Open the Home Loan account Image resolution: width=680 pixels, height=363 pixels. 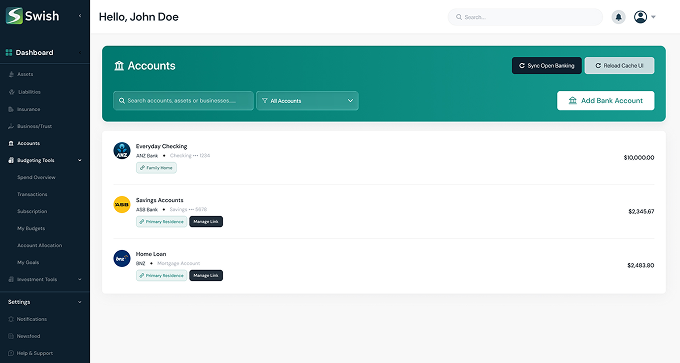click(151, 254)
